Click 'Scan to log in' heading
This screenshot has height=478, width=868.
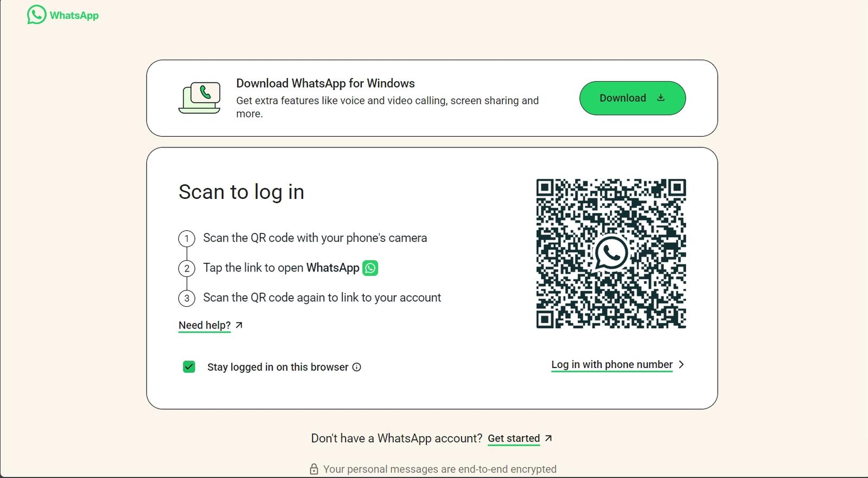tap(241, 192)
